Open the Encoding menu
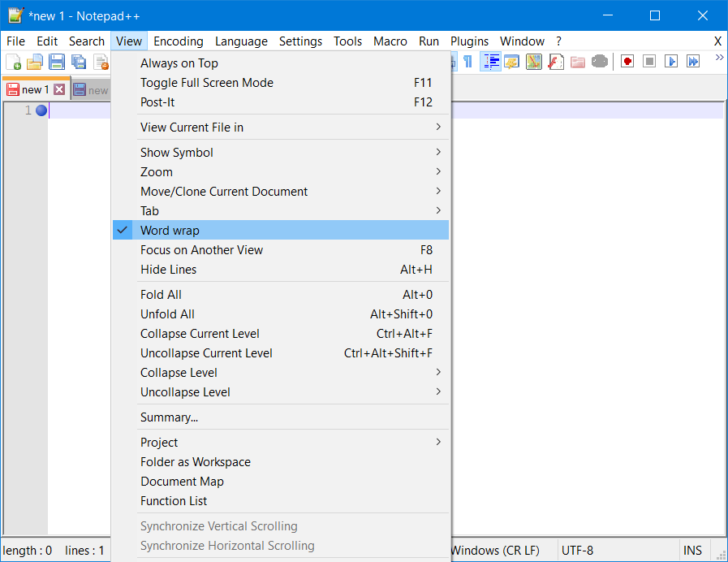 178,41
